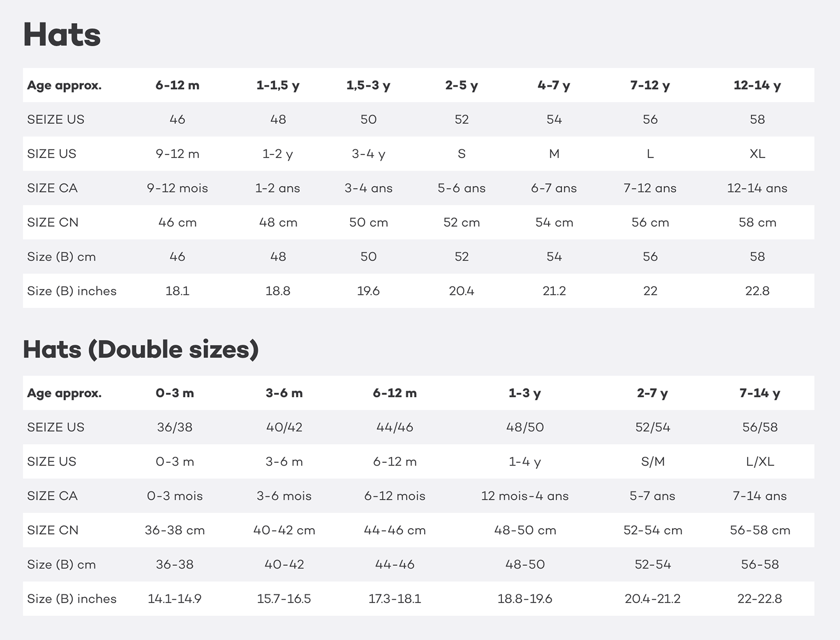Select the 22.8 inches cell in Hats
Viewport: 840px width, 640px height.
coord(757,291)
